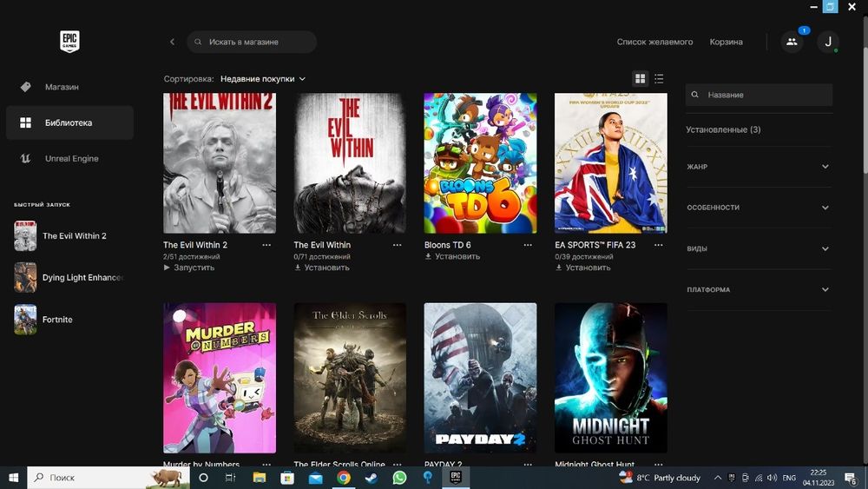Open The Elder Scrolls Online cover
The image size is (868, 489).
point(350,378)
